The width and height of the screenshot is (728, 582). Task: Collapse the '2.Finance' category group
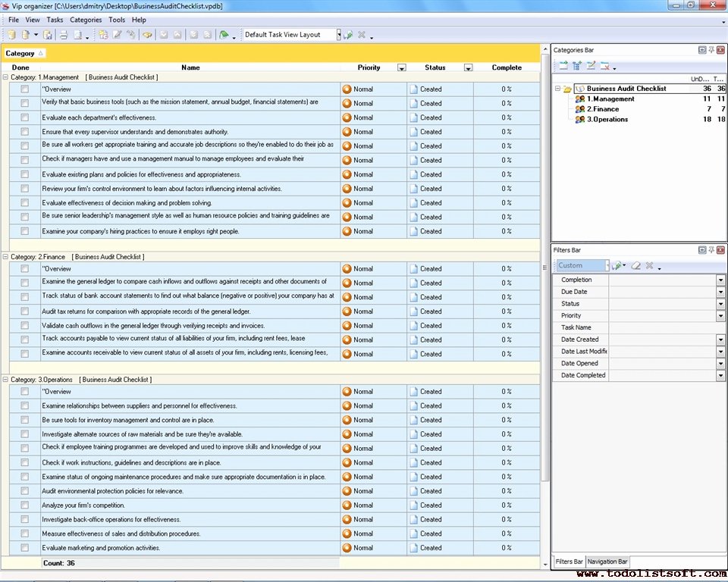click(x=5, y=257)
